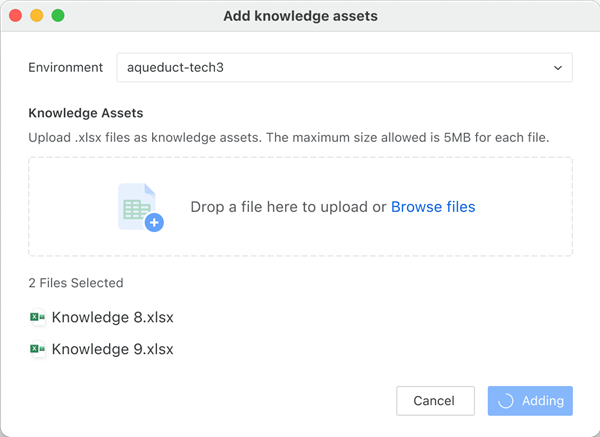Screen dimensions: 600x437
Task: Click the loading spinner in Adding button
Action: point(506,401)
